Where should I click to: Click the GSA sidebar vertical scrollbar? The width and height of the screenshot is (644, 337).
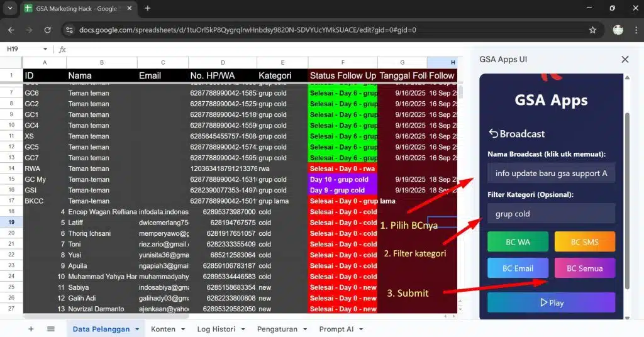coord(627,201)
